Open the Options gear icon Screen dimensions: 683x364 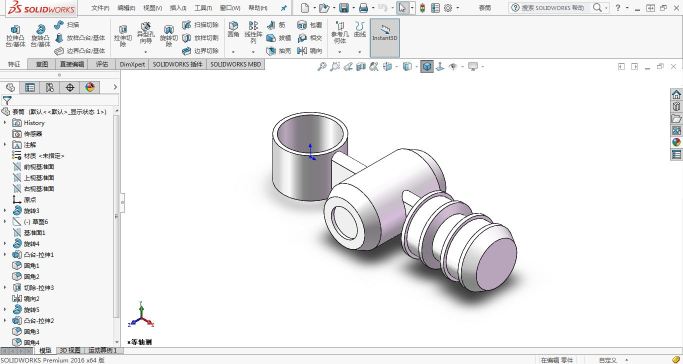click(448, 7)
